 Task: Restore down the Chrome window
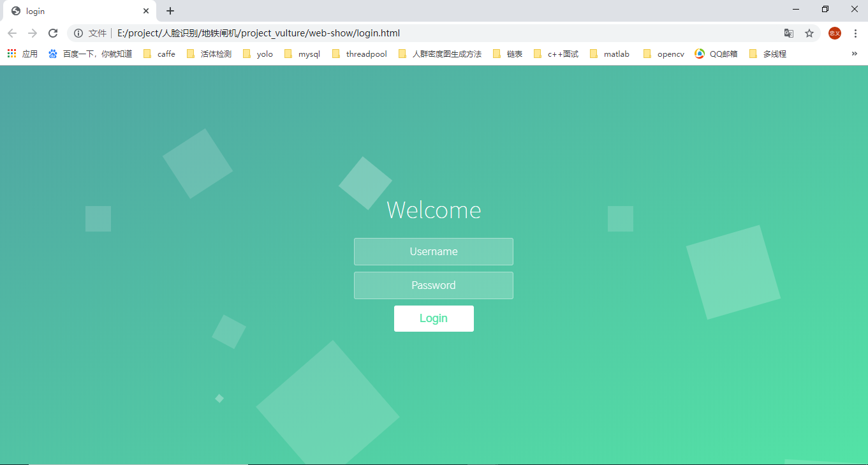click(825, 9)
